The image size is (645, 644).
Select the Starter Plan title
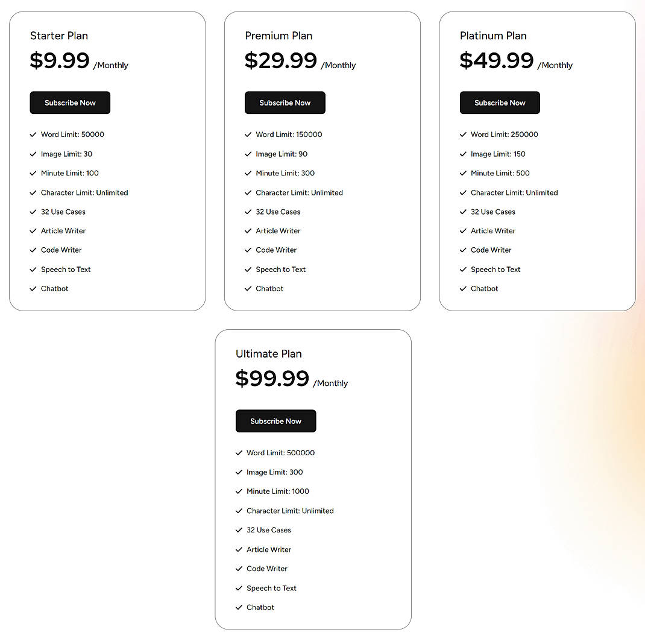(58, 36)
